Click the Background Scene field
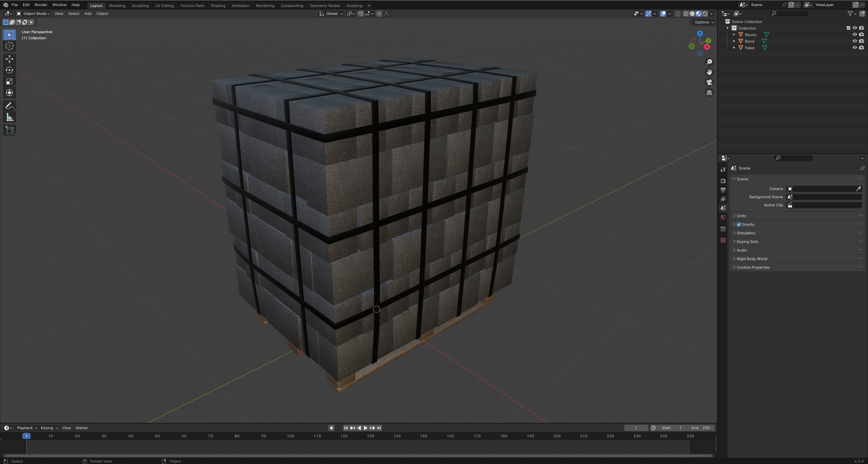This screenshot has width=868, height=464. [x=824, y=197]
